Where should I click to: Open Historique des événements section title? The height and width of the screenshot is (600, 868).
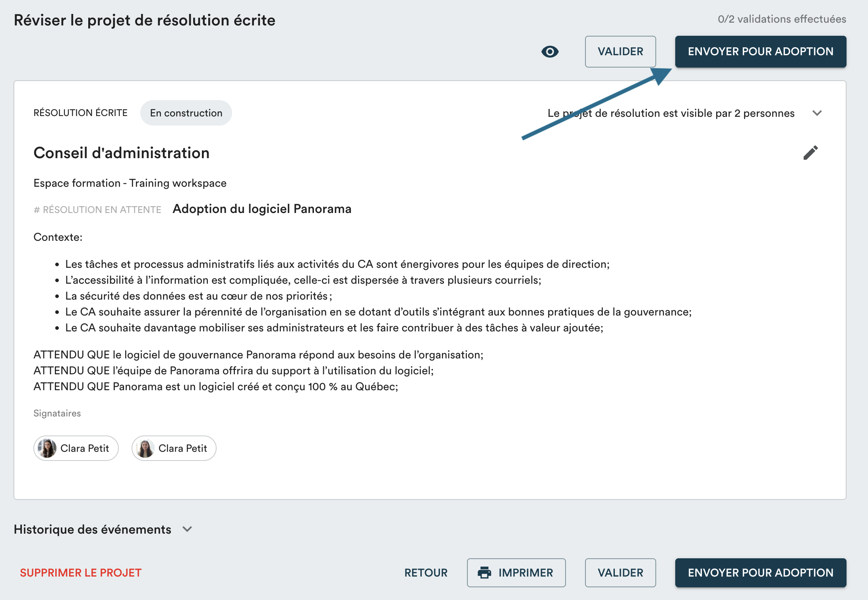coord(93,529)
